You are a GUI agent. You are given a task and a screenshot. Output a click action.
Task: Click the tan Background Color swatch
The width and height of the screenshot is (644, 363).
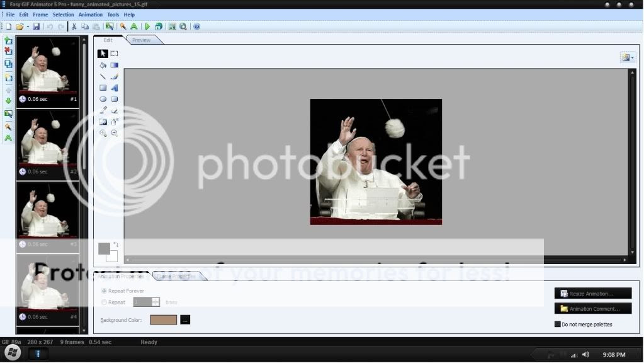164,320
